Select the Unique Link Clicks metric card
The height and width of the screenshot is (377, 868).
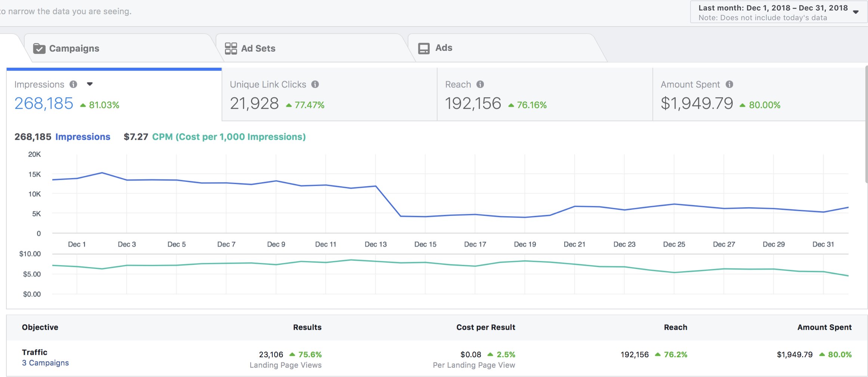(x=330, y=94)
